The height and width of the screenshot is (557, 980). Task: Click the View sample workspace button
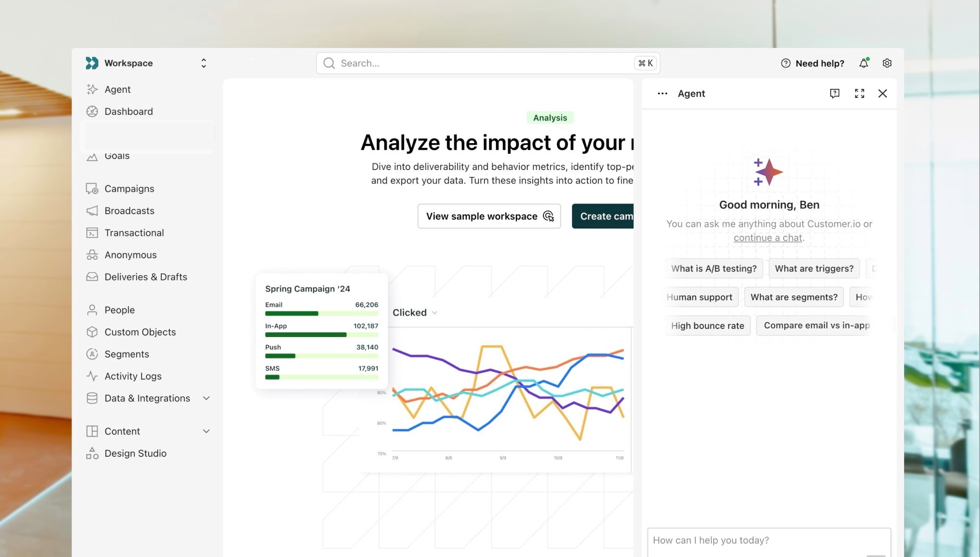point(489,216)
